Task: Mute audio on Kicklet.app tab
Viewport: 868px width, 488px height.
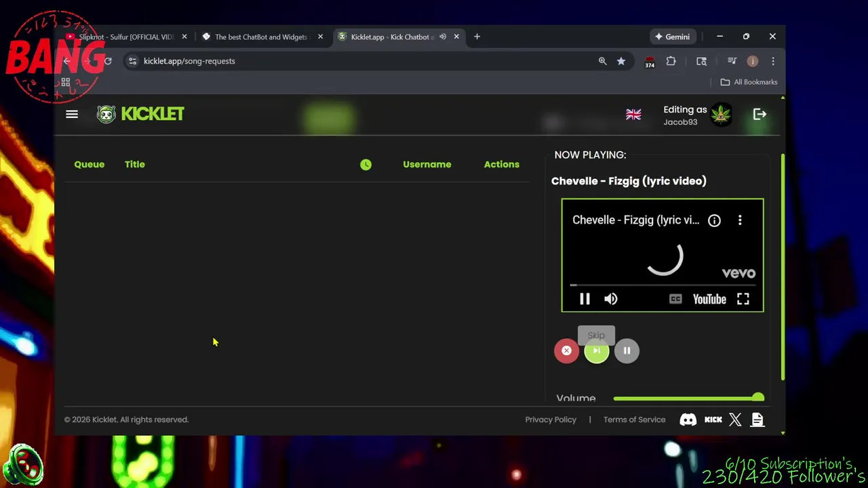Action: pyautogui.click(x=442, y=37)
